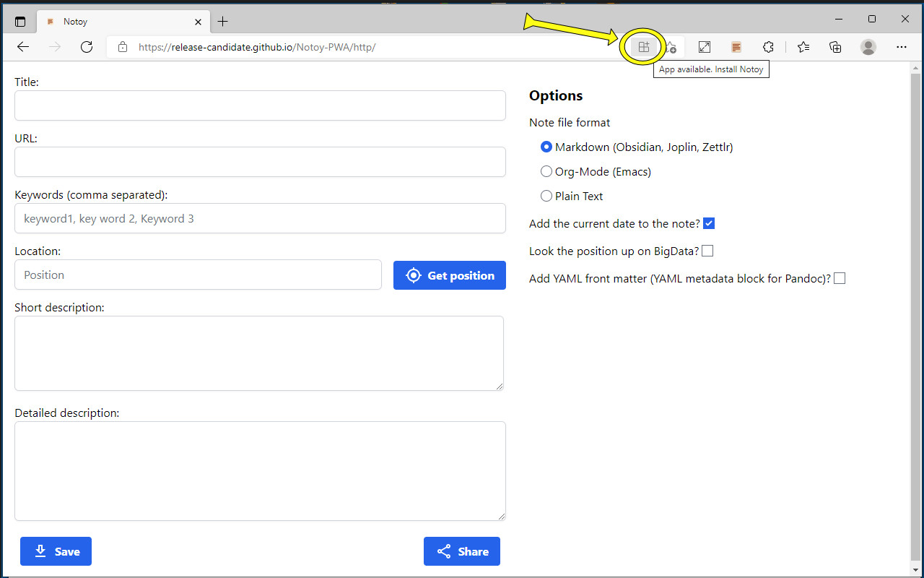Click the Keywords input field
Viewport: 924px width, 578px height.
pyautogui.click(x=260, y=218)
